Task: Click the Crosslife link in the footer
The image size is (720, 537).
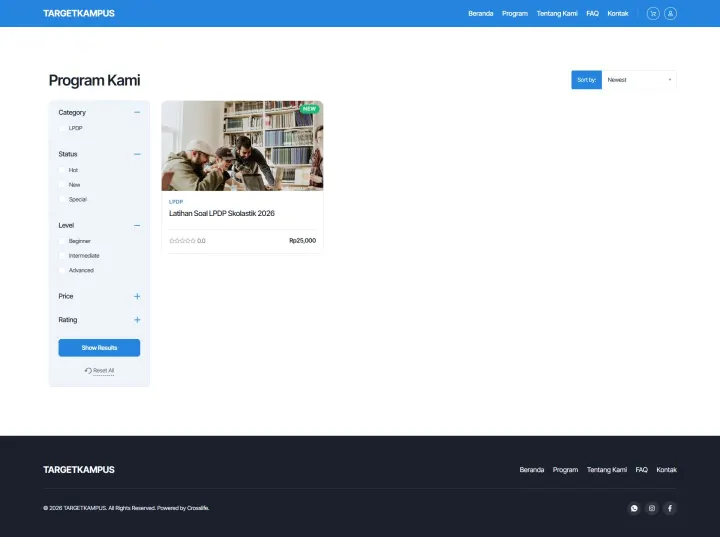Action: click(x=198, y=508)
